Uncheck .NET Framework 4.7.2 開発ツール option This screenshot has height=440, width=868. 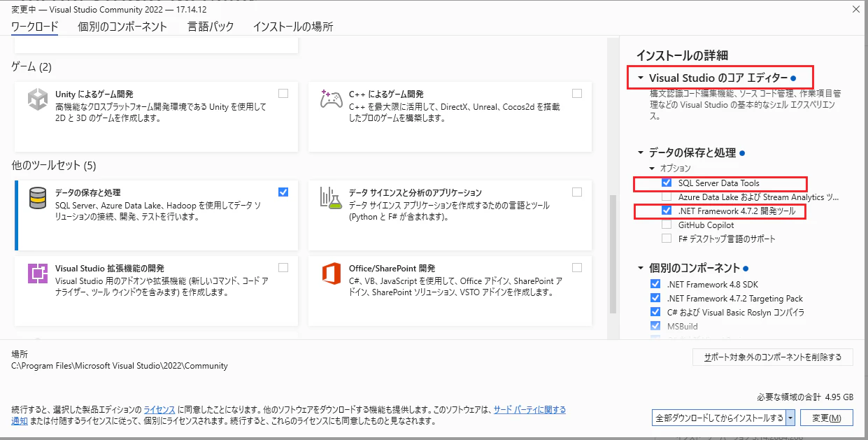[x=667, y=211]
